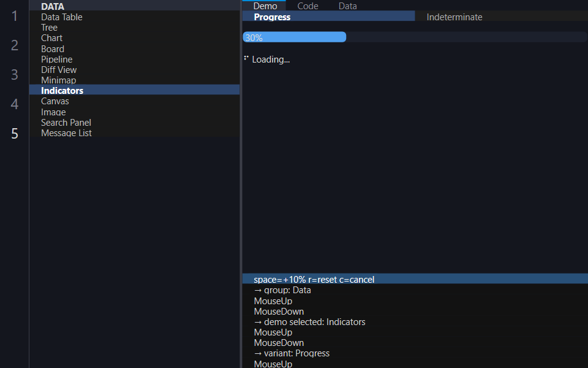This screenshot has width=588, height=368.
Task: Click the highlighted group number 5
Action: coord(14,133)
